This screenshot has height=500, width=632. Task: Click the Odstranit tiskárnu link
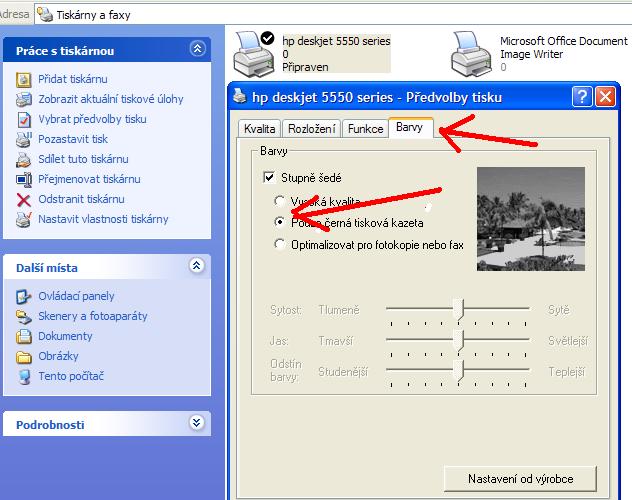(x=81, y=199)
